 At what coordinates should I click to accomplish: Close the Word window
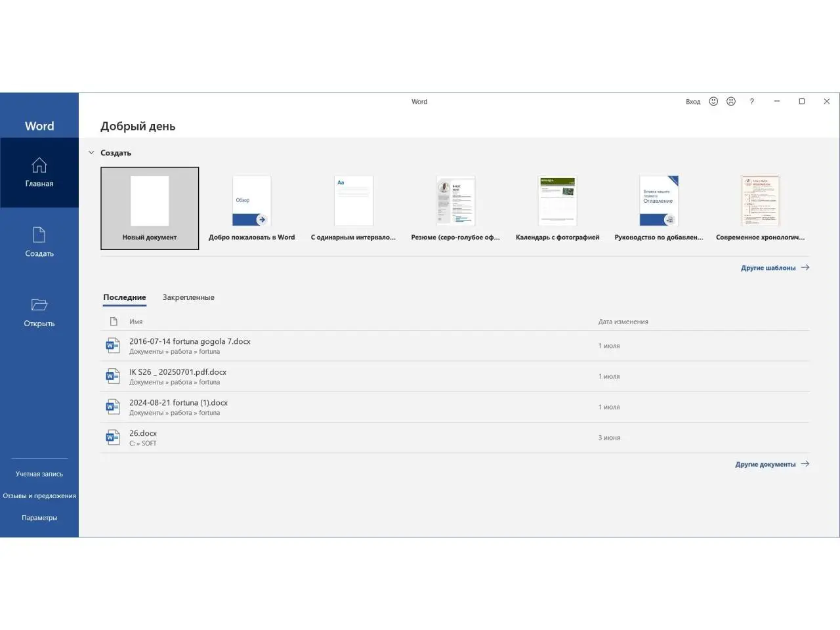827,101
